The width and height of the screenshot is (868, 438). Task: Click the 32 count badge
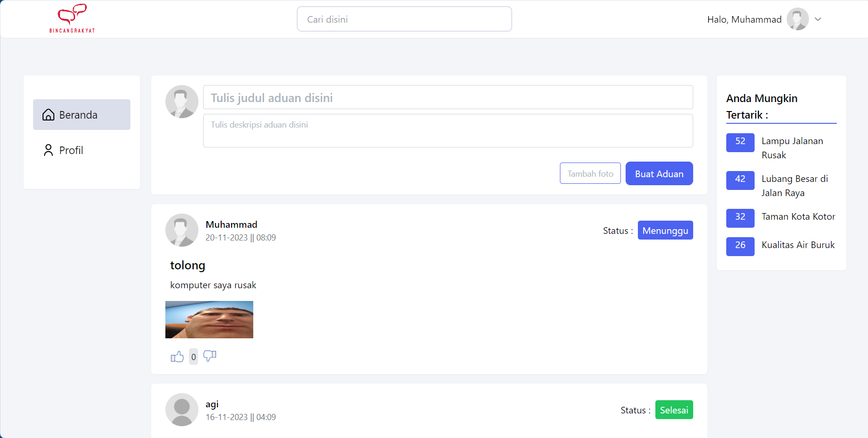(x=740, y=218)
